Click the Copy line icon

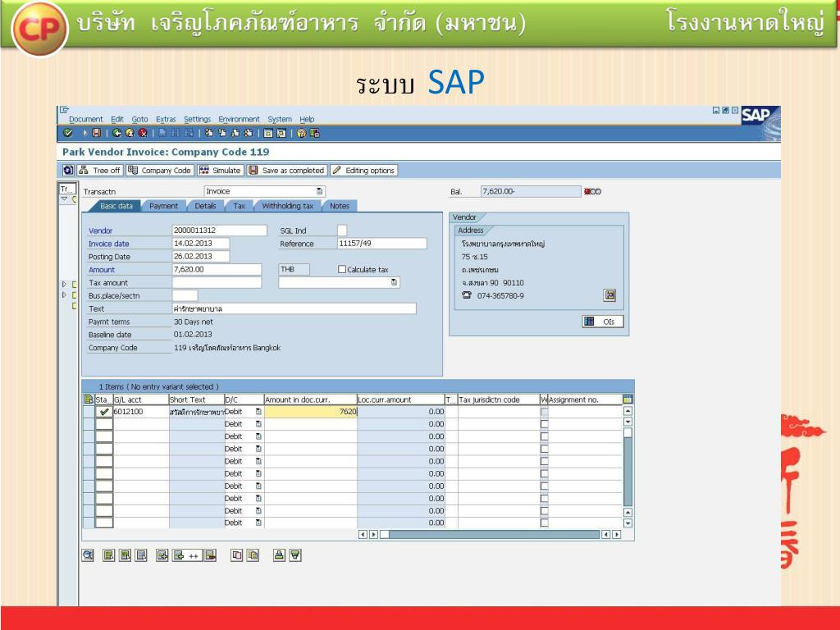pos(237,555)
